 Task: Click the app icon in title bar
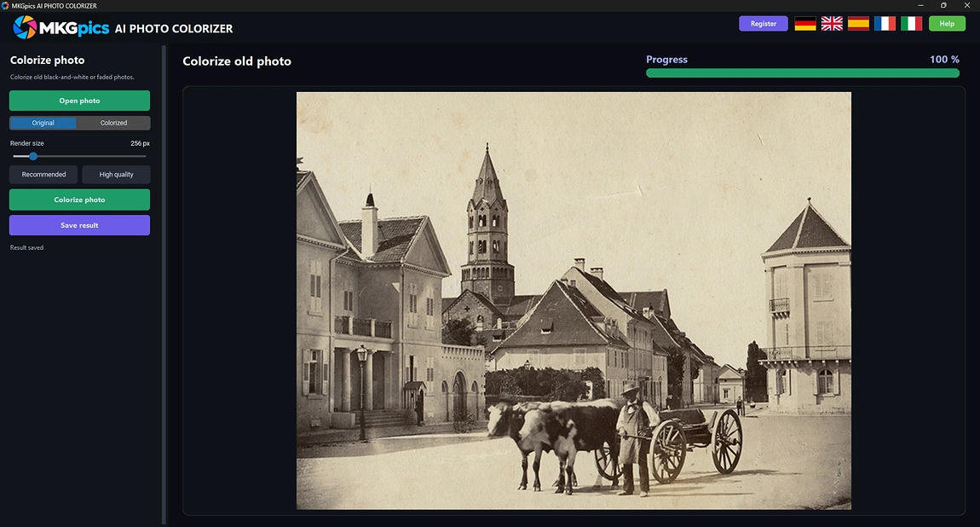[5, 6]
